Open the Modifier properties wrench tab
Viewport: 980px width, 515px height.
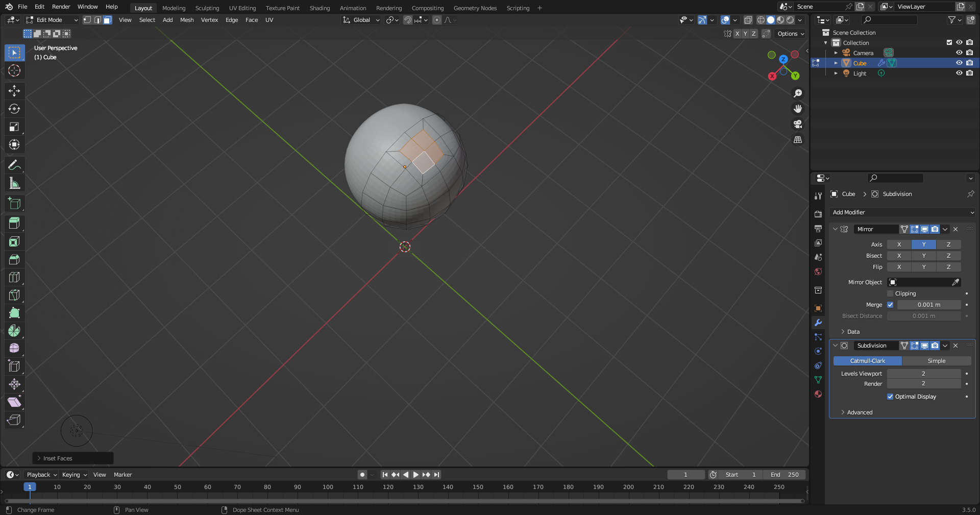pyautogui.click(x=818, y=323)
